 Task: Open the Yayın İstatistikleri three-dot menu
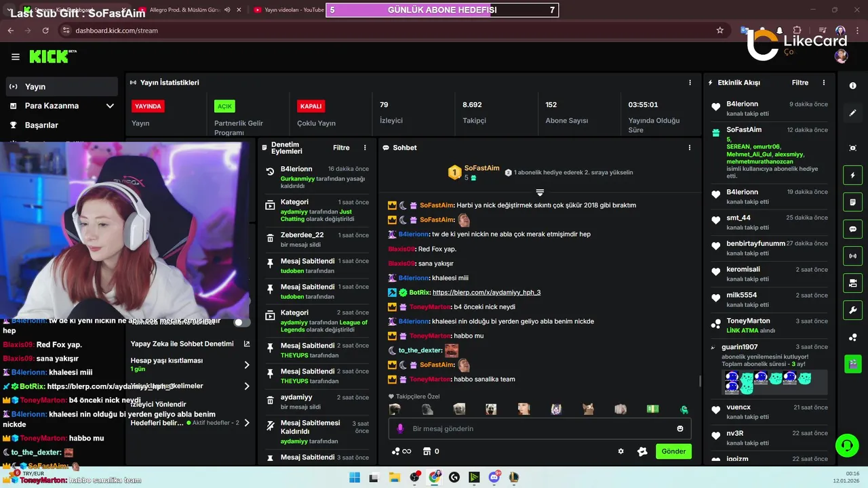(x=690, y=83)
